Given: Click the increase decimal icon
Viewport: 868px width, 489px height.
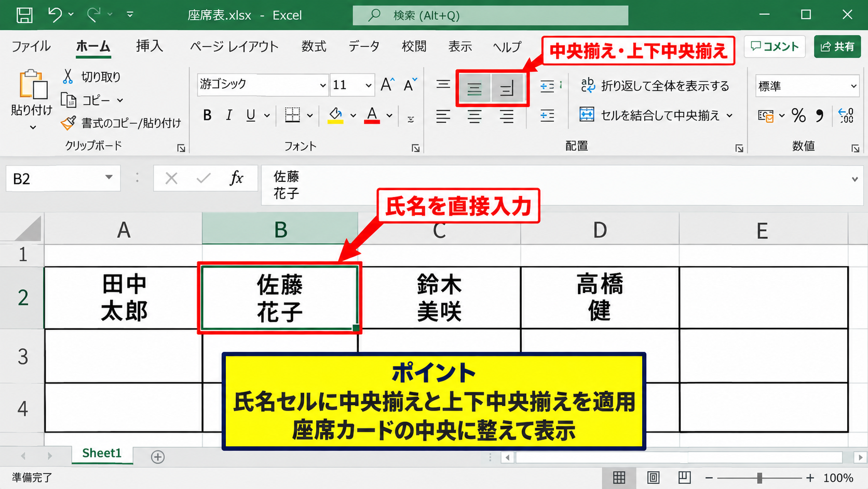Looking at the screenshot, I should (x=846, y=115).
